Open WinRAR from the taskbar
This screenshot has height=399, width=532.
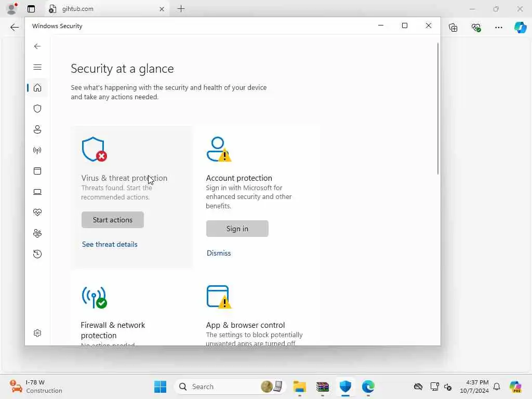[x=322, y=387]
